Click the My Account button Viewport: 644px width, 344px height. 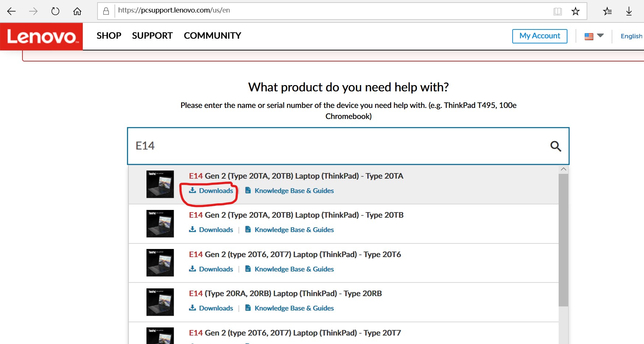540,36
